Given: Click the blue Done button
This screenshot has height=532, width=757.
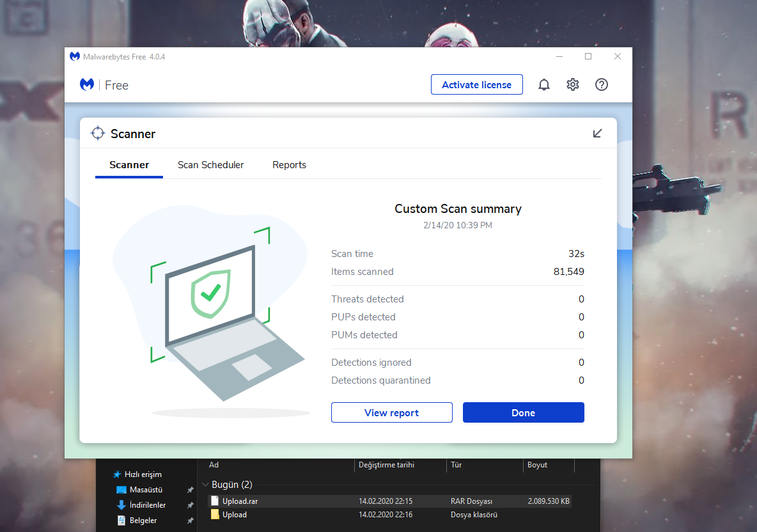Looking at the screenshot, I should click(x=524, y=412).
